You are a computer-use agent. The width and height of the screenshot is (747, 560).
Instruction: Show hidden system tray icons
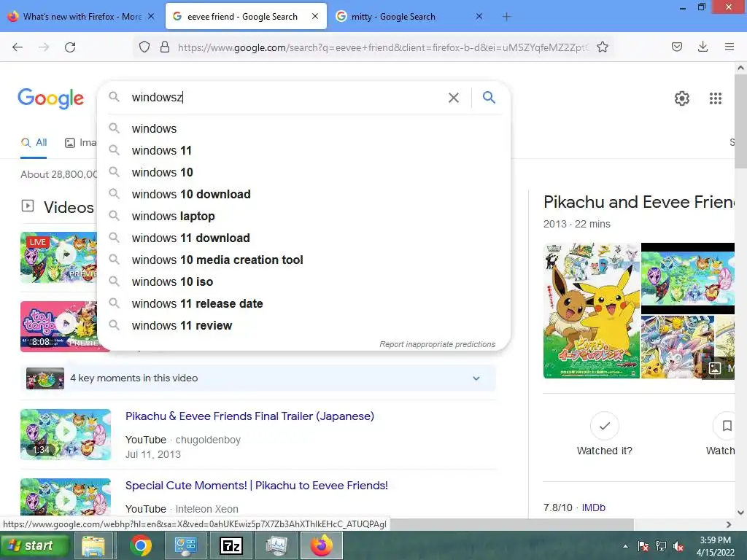pos(625,546)
